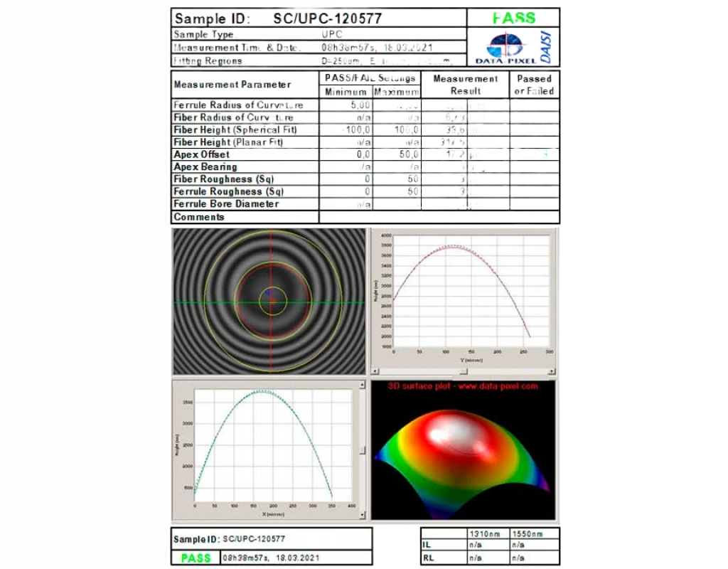Click the 'Comments' row label
Image resolution: width=728 pixels, height=569 pixels.
(x=199, y=217)
